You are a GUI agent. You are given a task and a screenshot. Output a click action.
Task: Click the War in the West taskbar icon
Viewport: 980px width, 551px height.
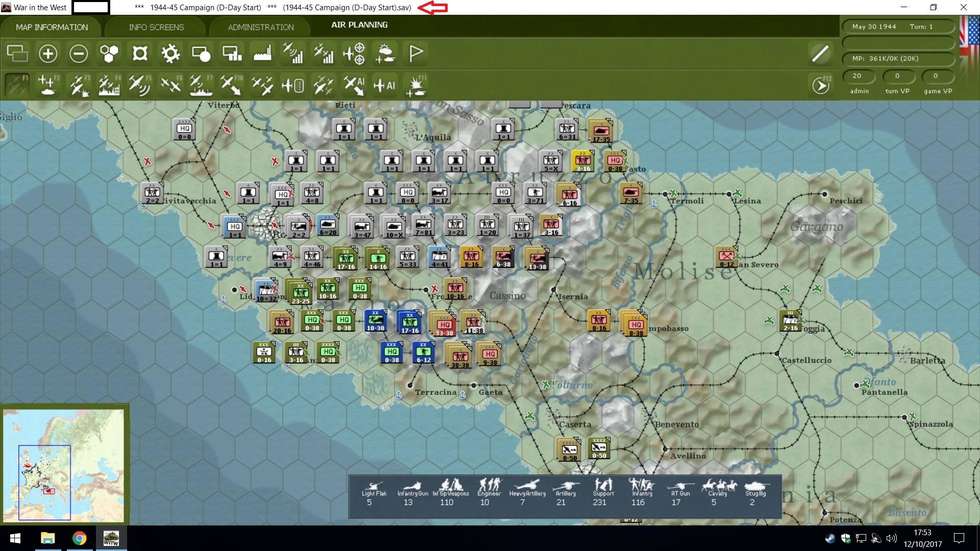coord(111,538)
